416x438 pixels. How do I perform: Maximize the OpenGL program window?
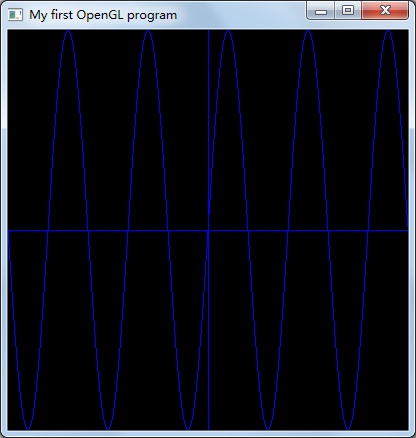348,11
